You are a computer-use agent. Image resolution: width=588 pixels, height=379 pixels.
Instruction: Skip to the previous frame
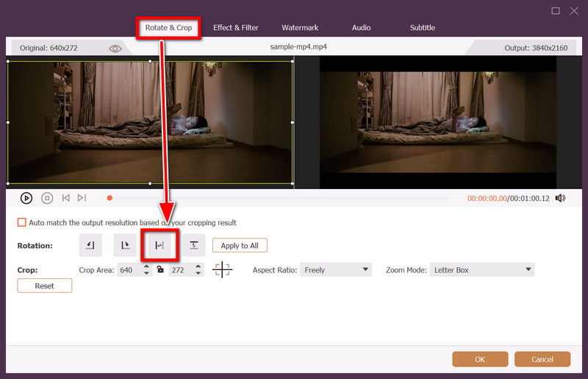[x=66, y=198]
